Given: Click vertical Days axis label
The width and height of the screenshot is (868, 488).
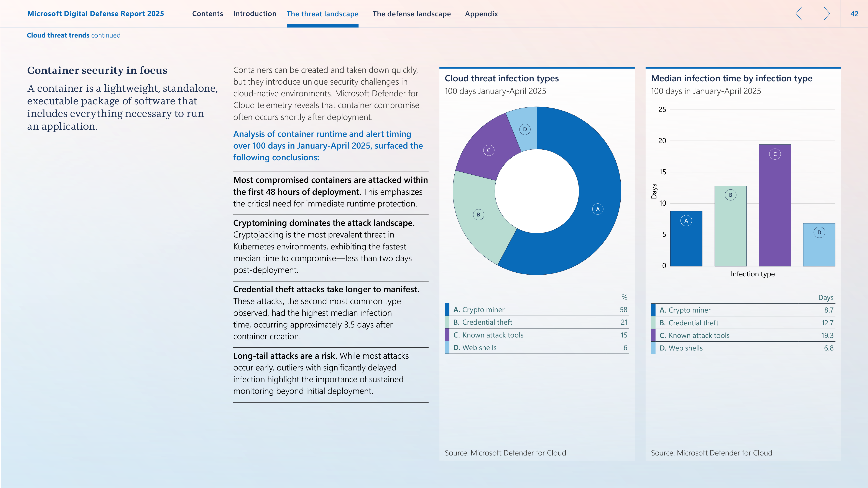Looking at the screenshot, I should tap(654, 191).
